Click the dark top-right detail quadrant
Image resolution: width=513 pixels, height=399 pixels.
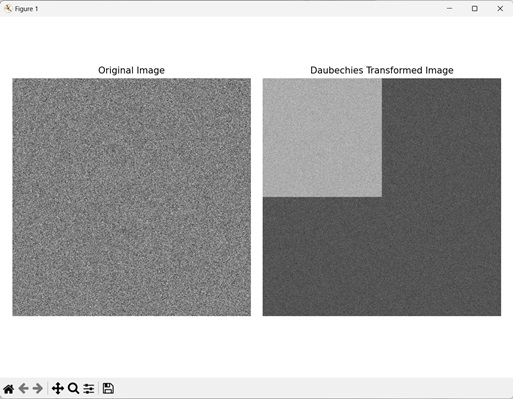441,138
